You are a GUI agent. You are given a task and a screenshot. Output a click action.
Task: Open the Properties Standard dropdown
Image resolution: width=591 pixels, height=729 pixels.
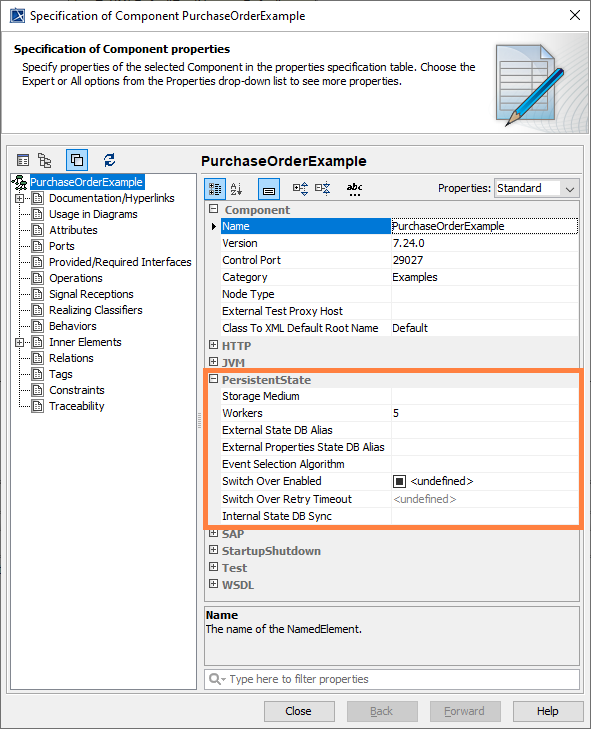[537, 188]
